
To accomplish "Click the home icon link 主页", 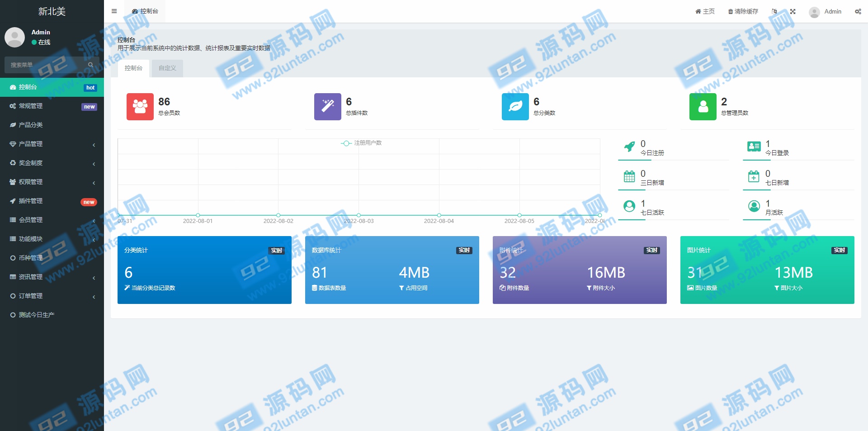I will click(x=705, y=11).
